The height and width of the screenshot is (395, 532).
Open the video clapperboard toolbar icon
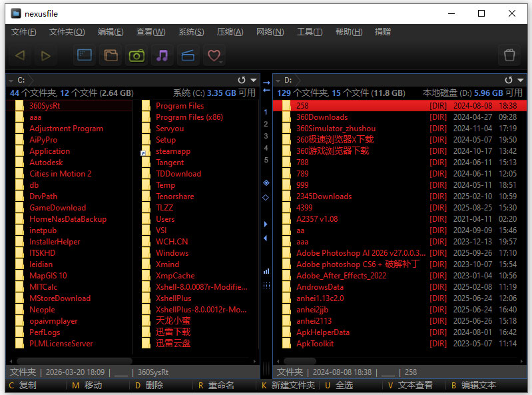click(x=188, y=55)
